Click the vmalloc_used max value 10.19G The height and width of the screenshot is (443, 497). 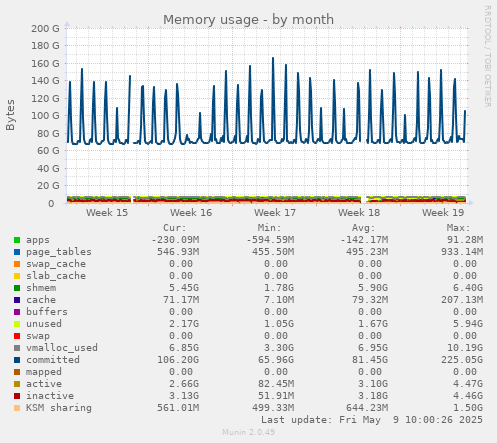coord(465,348)
